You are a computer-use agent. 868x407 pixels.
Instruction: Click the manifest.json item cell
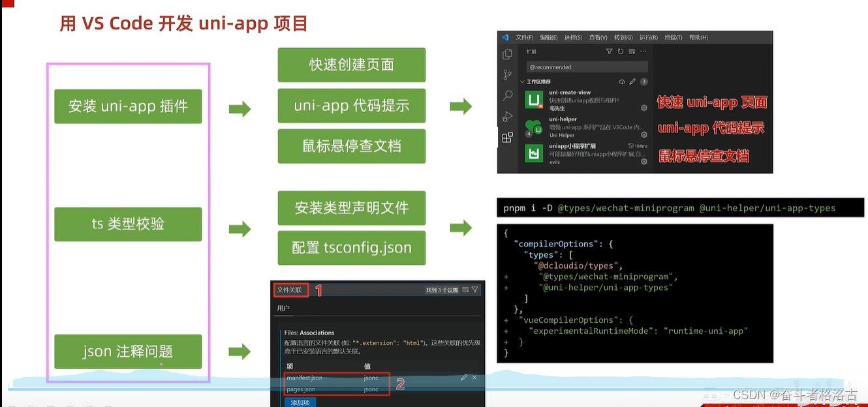[x=304, y=378]
